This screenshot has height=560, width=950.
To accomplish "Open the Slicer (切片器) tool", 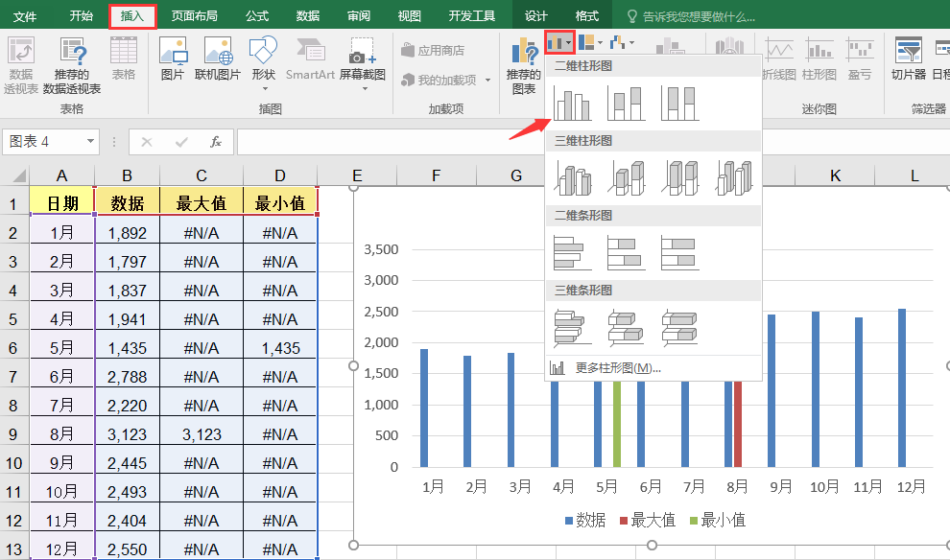I will click(908, 59).
